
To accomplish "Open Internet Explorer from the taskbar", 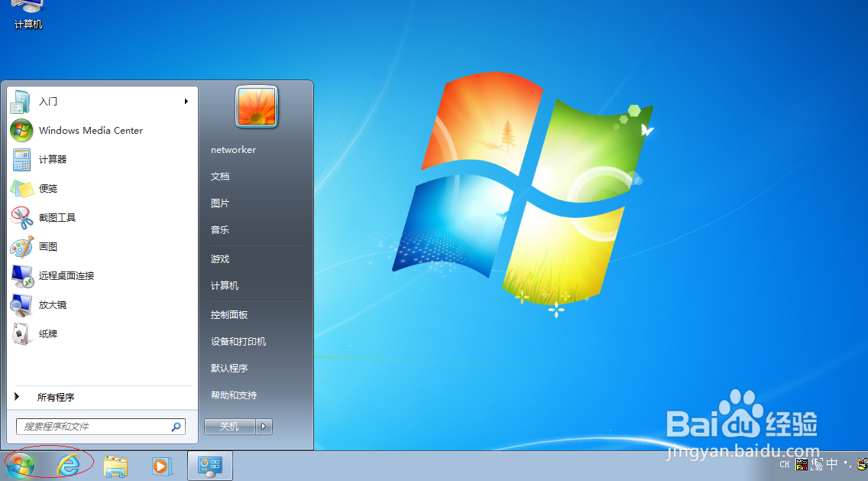I will (x=68, y=466).
